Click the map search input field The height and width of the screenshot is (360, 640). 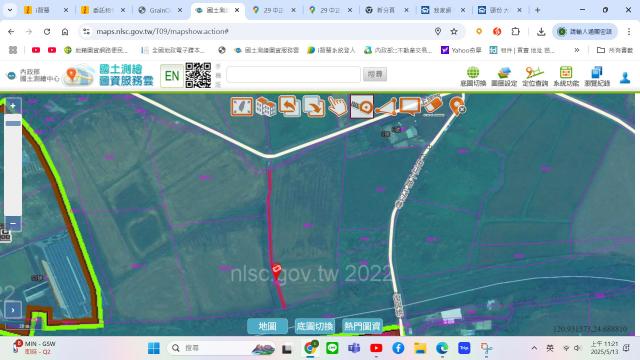tap(293, 74)
